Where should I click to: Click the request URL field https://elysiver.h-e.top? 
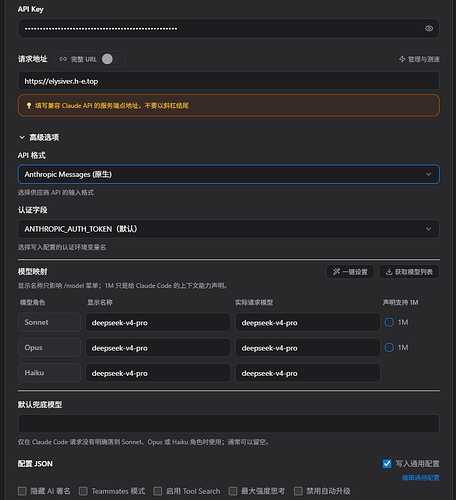pos(229,81)
